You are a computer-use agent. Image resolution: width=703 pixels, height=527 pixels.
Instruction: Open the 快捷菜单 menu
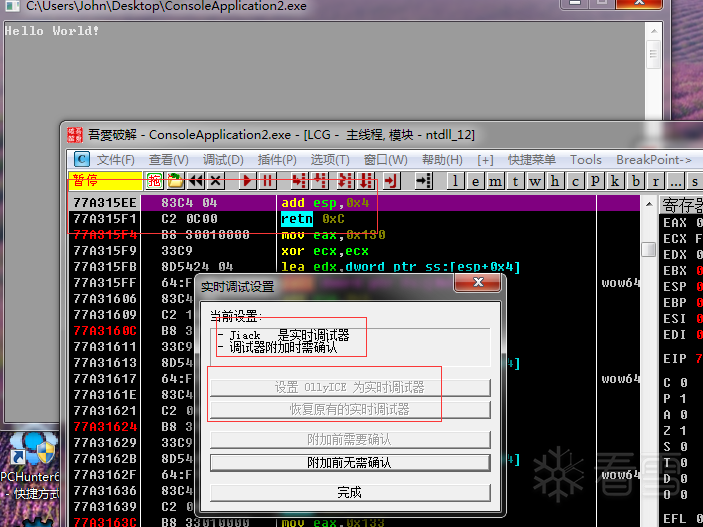tap(532, 160)
